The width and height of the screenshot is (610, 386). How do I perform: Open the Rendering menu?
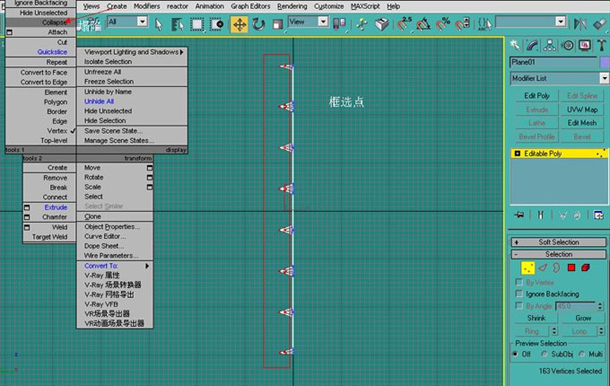(x=292, y=6)
